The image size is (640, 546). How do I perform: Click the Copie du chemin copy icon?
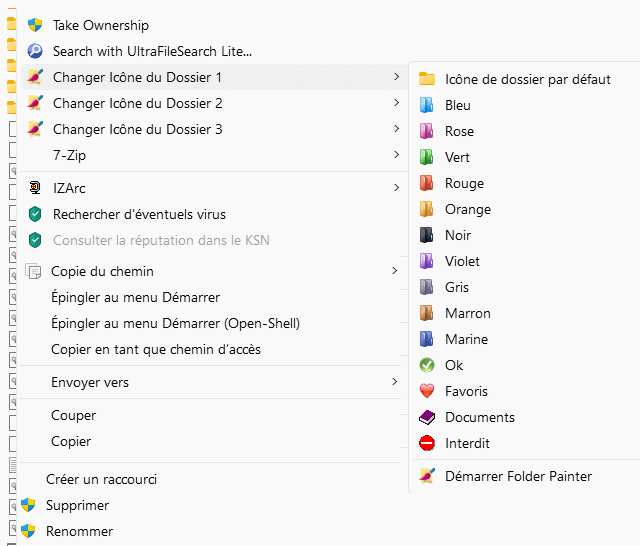33,271
